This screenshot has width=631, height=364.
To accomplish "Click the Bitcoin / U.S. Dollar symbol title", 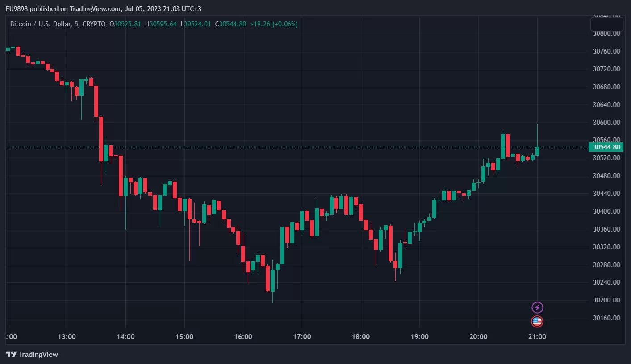I will 40,24.
